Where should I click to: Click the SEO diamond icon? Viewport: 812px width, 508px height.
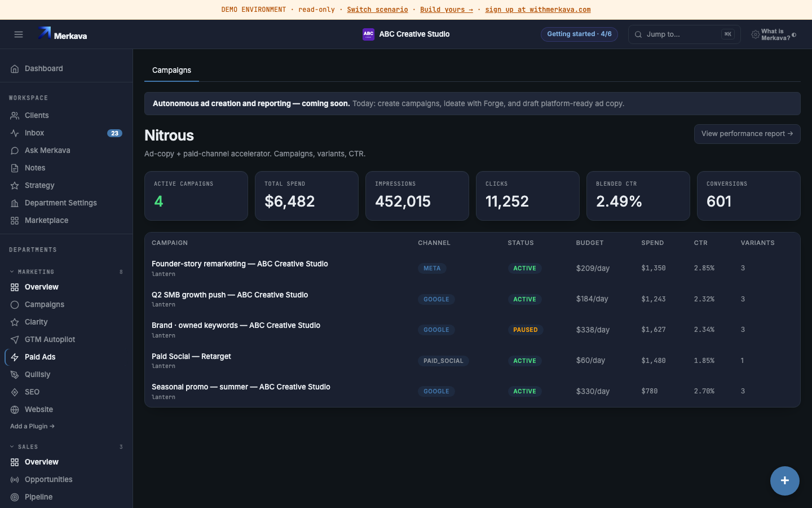click(15, 392)
